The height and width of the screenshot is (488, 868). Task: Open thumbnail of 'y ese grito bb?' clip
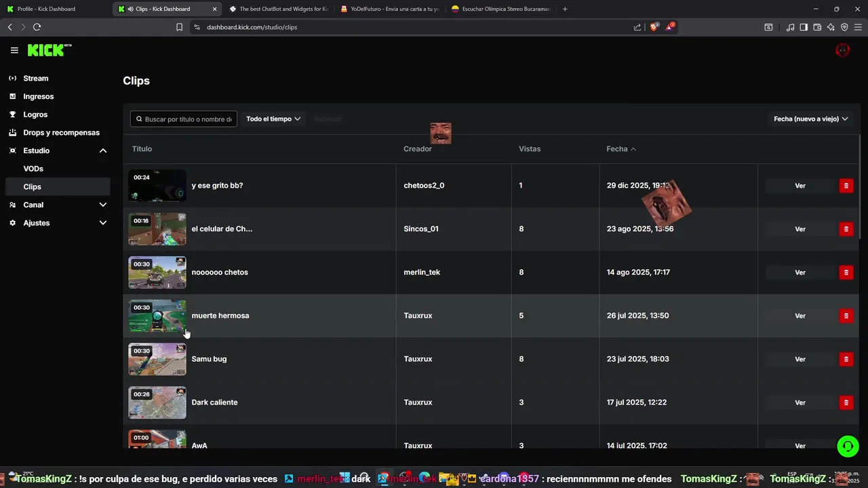[x=157, y=186]
